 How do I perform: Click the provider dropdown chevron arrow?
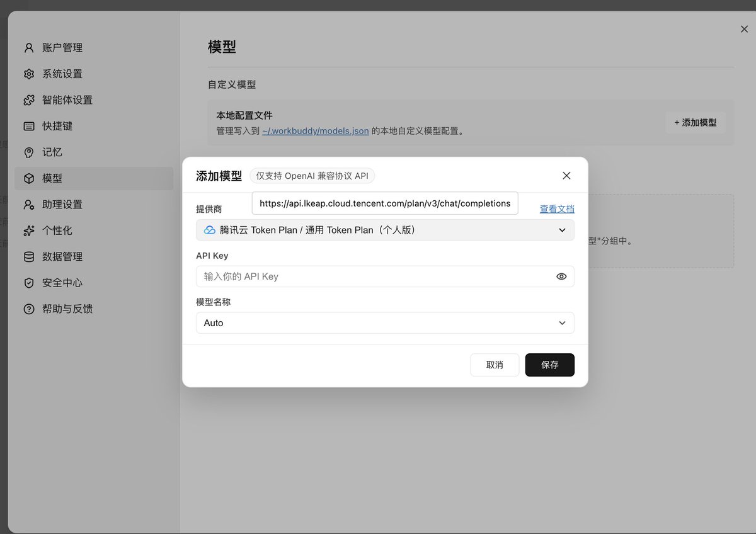[562, 230]
